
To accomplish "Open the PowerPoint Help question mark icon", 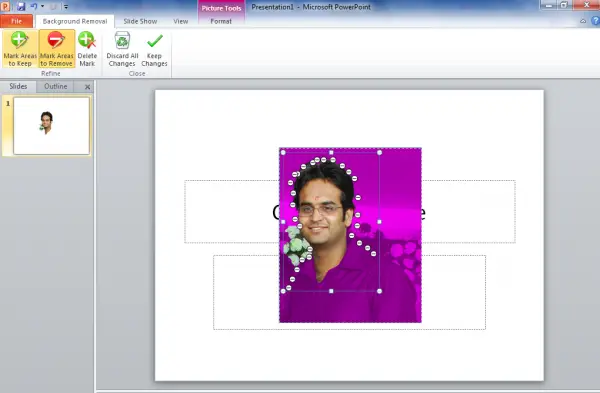I will pos(595,21).
